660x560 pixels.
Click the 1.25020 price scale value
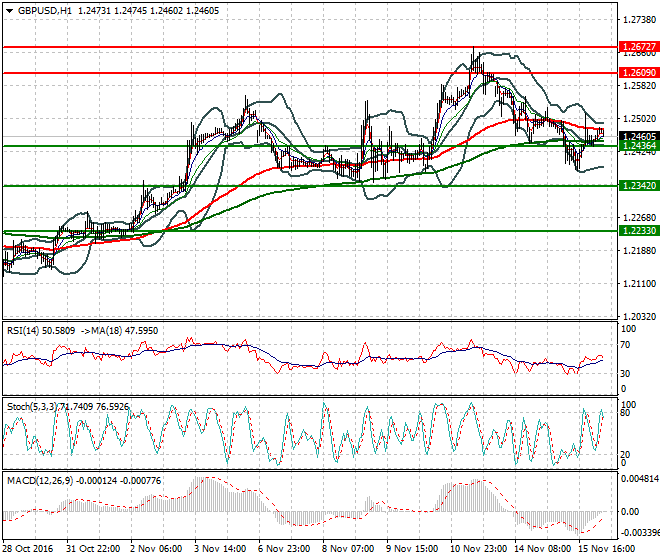pyautogui.click(x=639, y=119)
